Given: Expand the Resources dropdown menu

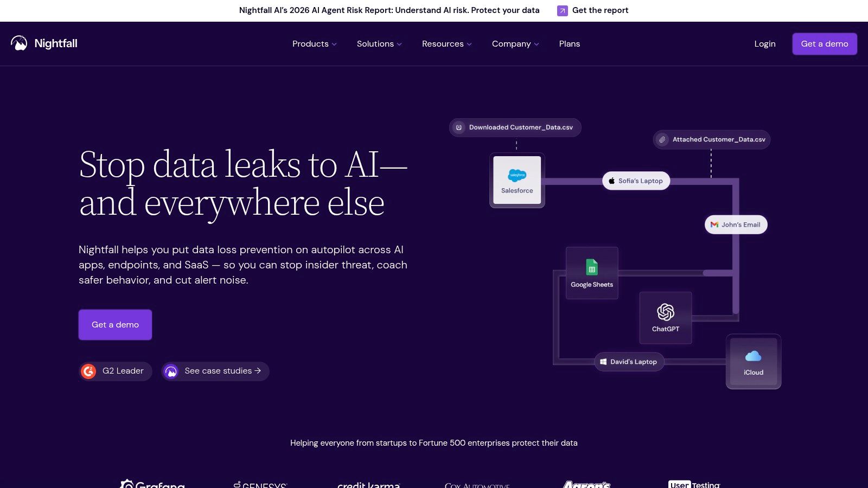Looking at the screenshot, I should pyautogui.click(x=447, y=44).
